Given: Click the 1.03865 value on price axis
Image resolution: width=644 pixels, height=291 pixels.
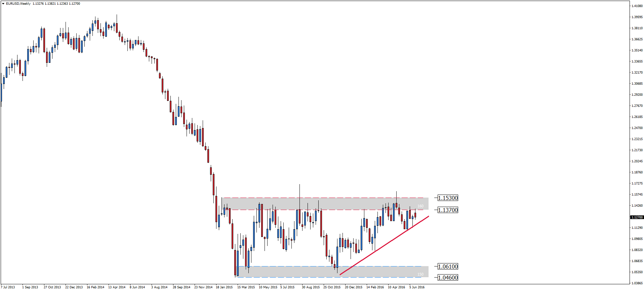Looking at the screenshot, I should coord(637,283).
